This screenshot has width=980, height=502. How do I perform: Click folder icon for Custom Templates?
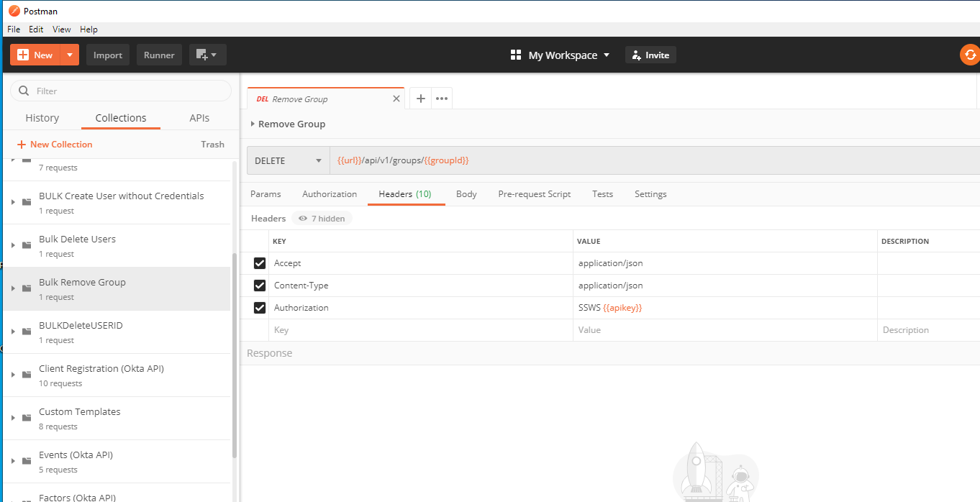27,418
